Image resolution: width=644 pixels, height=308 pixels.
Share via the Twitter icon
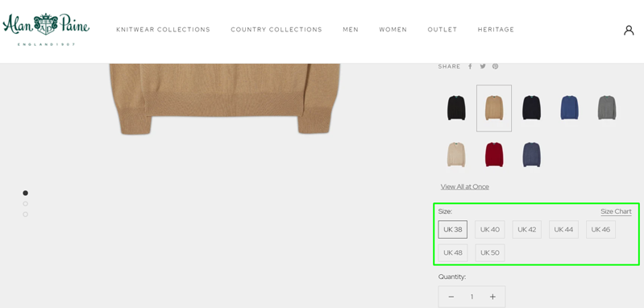(483, 66)
